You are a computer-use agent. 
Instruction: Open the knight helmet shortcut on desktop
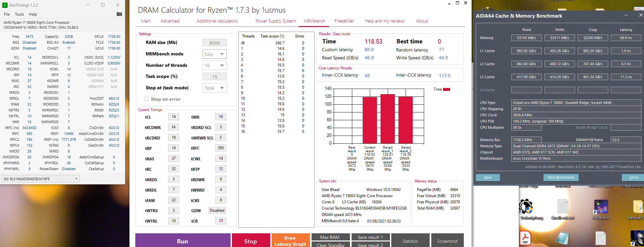point(637,238)
